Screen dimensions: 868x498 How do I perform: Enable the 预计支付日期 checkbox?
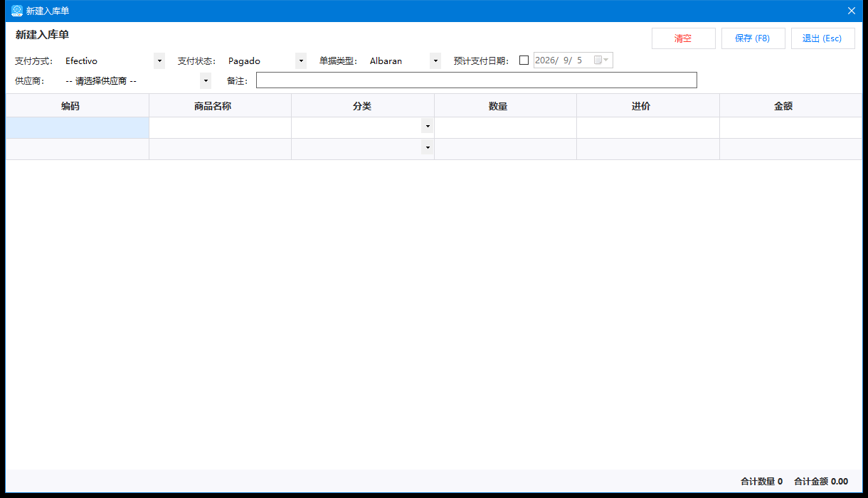coord(524,60)
